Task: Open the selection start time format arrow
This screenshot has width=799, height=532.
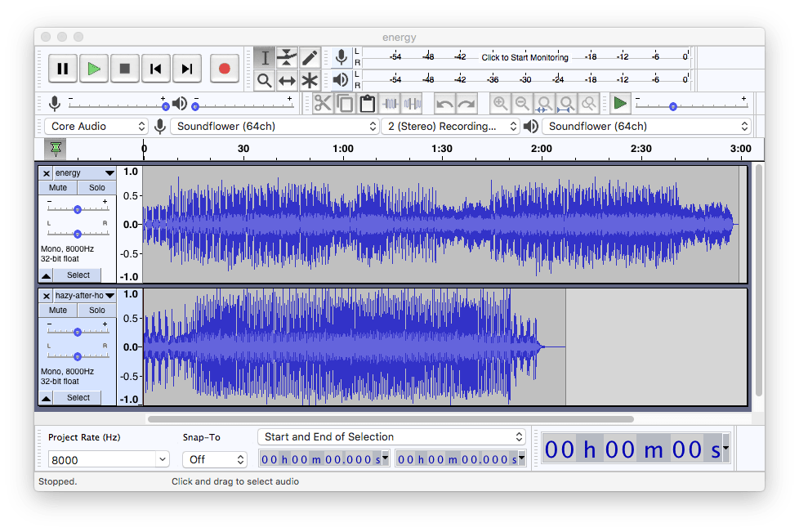Action: click(386, 458)
